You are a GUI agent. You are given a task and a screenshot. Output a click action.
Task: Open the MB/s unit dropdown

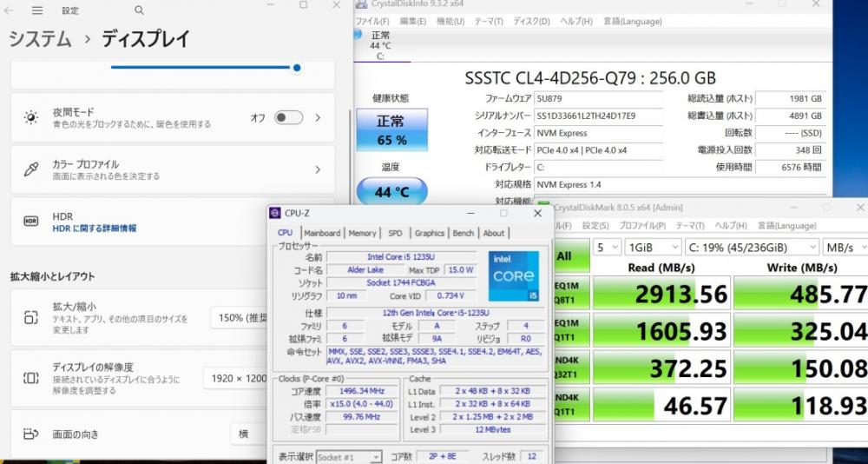(845, 248)
